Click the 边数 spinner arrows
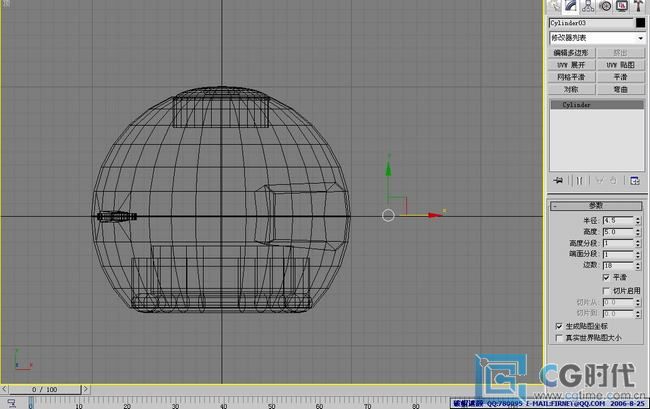 coord(638,265)
